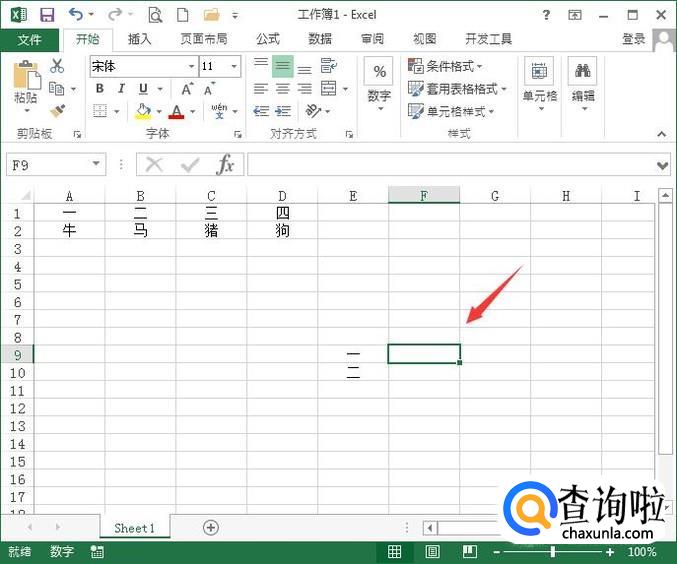This screenshot has width=677, height=564.
Task: Collapse the ribbon with up arrow
Action: [662, 134]
